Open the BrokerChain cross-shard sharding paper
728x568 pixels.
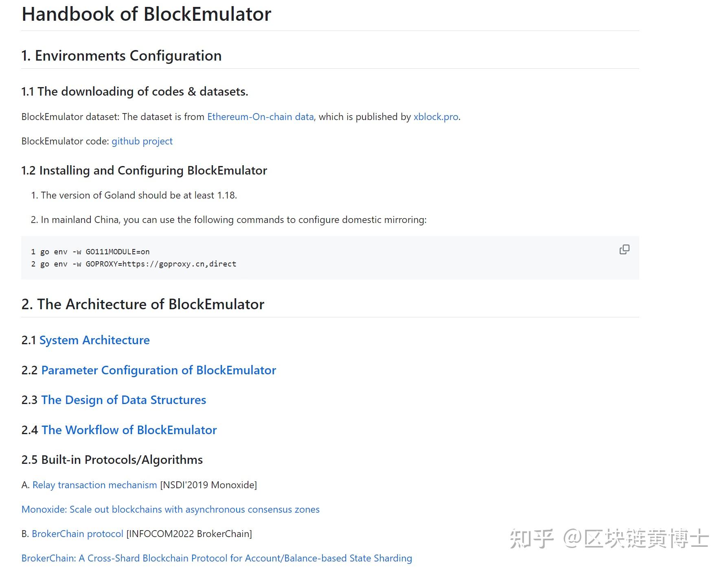tap(217, 558)
